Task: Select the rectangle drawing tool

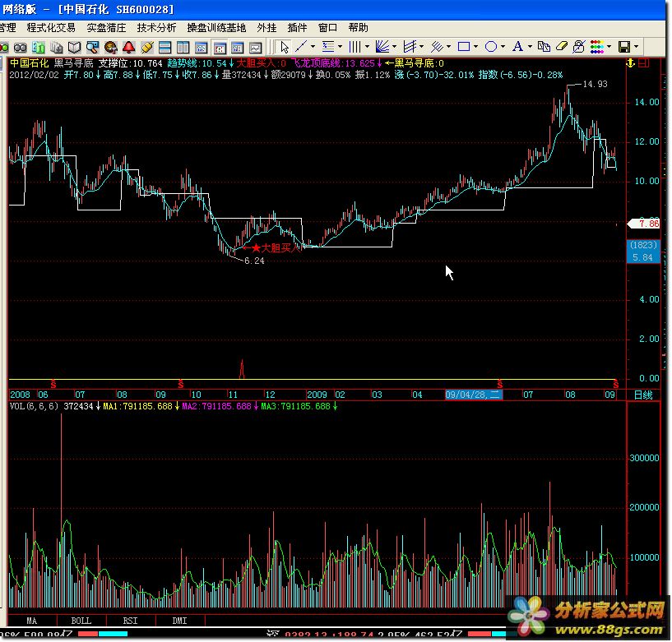Action: click(x=464, y=46)
